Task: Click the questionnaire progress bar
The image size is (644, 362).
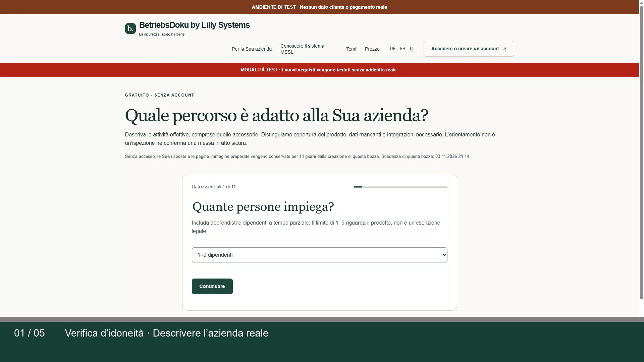Action: tap(400, 187)
